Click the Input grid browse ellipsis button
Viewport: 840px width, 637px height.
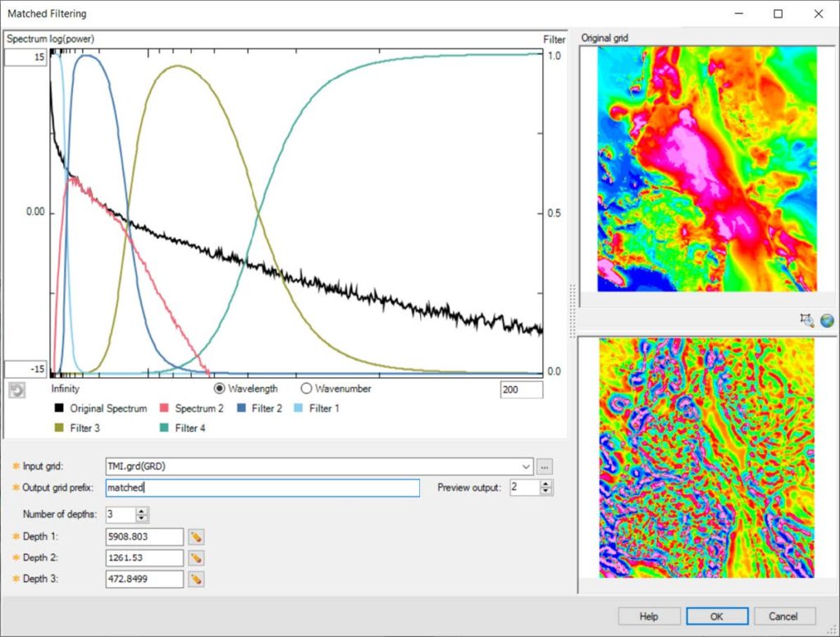(543, 466)
